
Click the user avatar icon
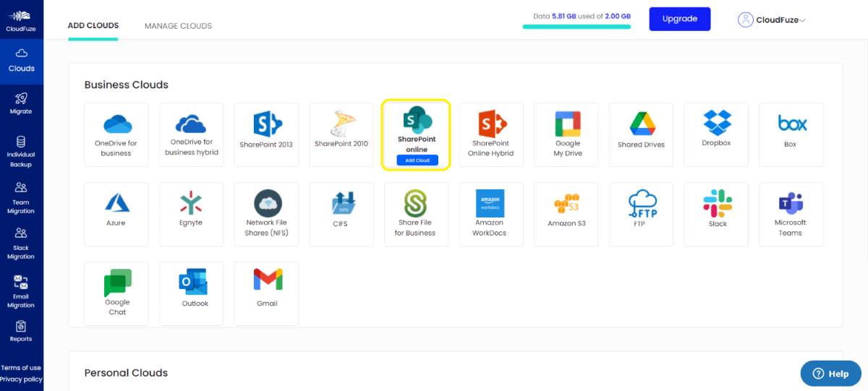pos(746,20)
